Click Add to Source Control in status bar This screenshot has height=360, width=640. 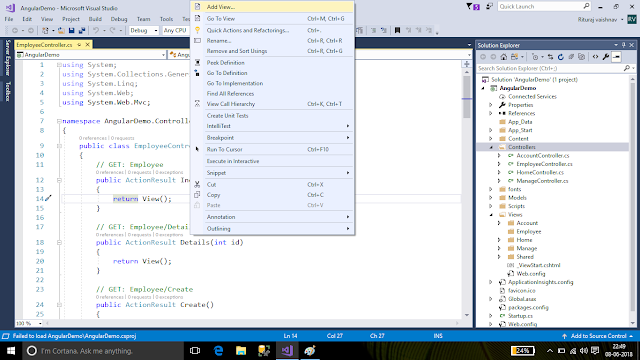pyautogui.click(x=598, y=336)
